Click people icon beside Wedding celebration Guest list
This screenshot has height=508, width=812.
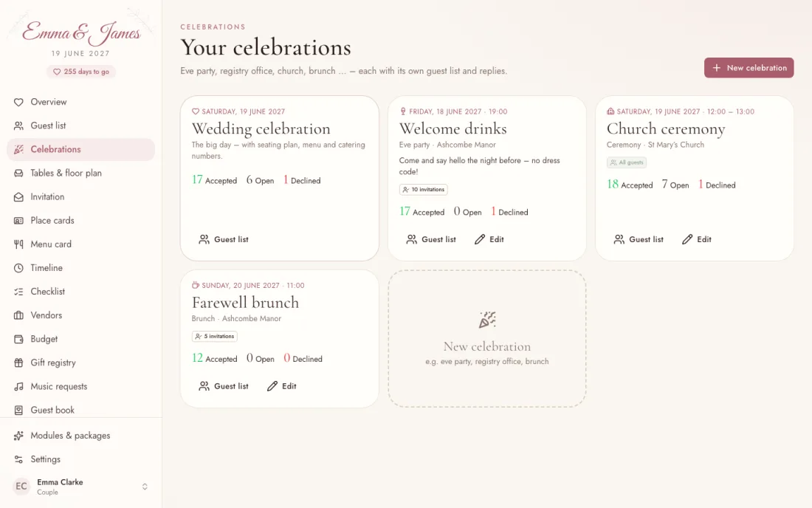204,239
